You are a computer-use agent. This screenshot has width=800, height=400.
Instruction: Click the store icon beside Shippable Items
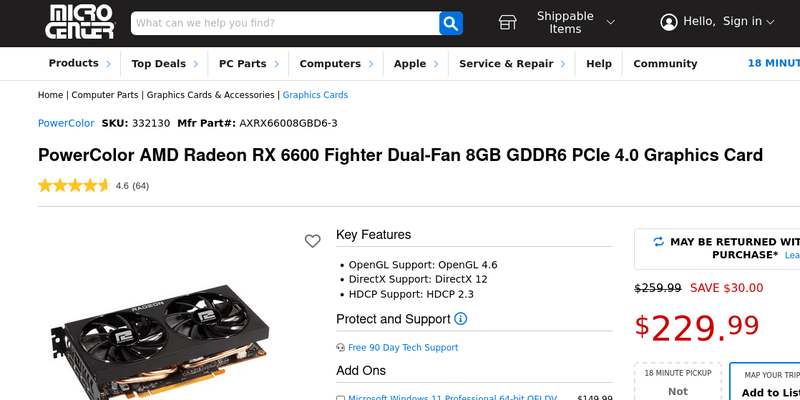point(508,22)
